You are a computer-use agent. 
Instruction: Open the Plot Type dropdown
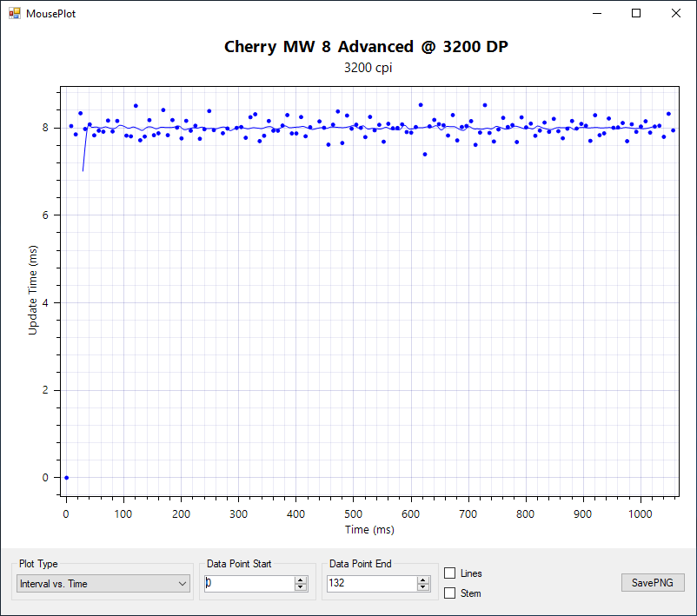[x=103, y=584]
